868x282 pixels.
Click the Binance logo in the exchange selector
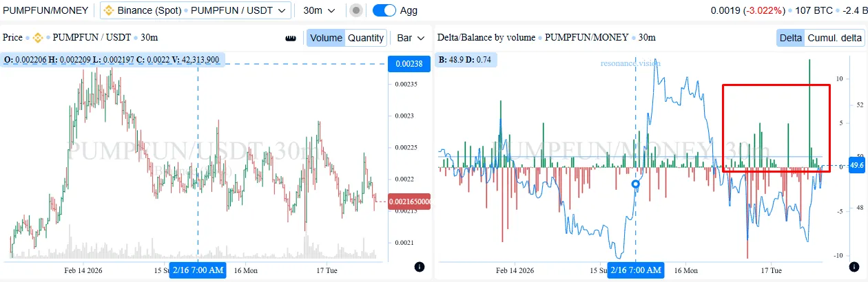tap(109, 10)
